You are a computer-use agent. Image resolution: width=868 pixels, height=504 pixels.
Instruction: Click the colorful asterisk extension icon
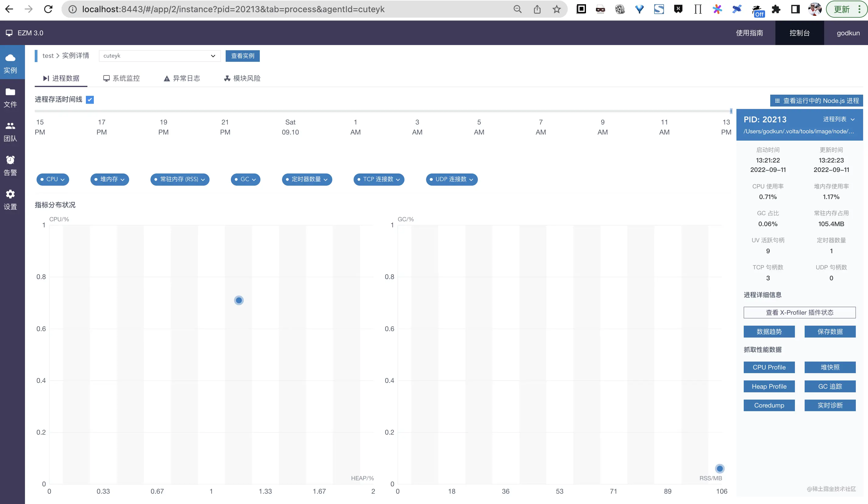717,9
